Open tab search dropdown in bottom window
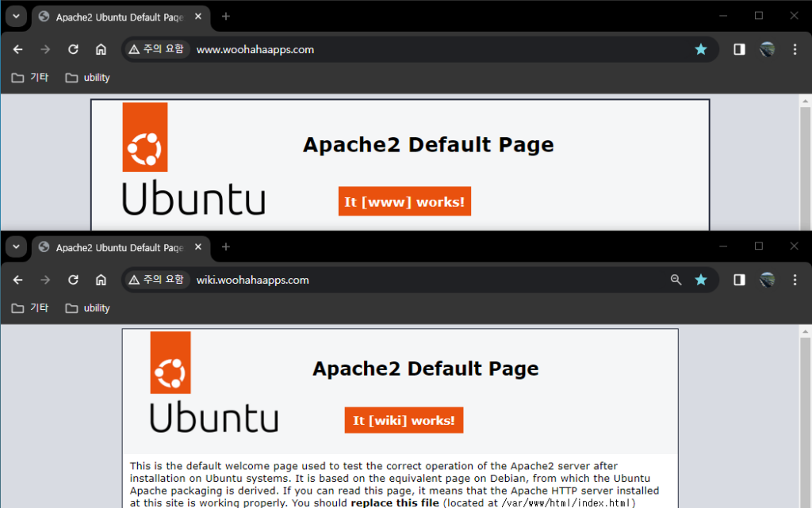Screen dimensions: 812x508 16,246
